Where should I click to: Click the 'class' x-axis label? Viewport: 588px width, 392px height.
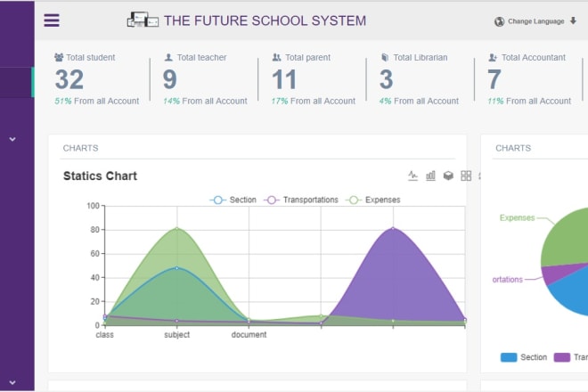(x=104, y=335)
